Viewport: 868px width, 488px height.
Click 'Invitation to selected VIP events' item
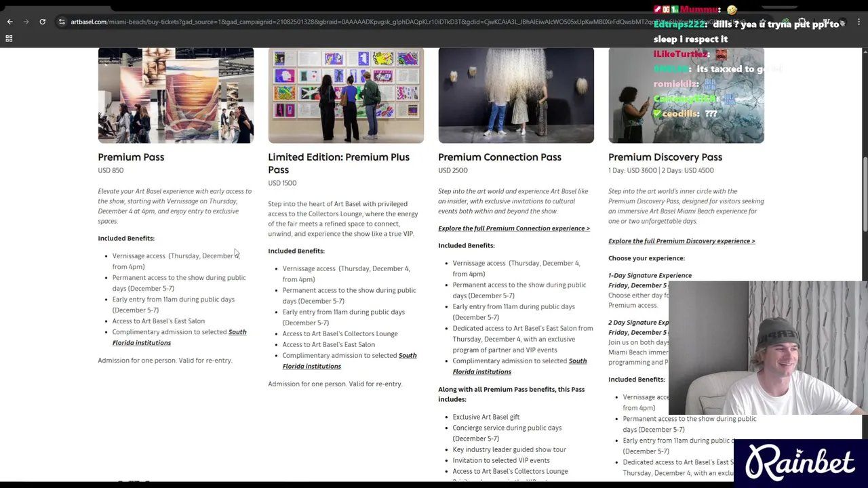coord(501,460)
